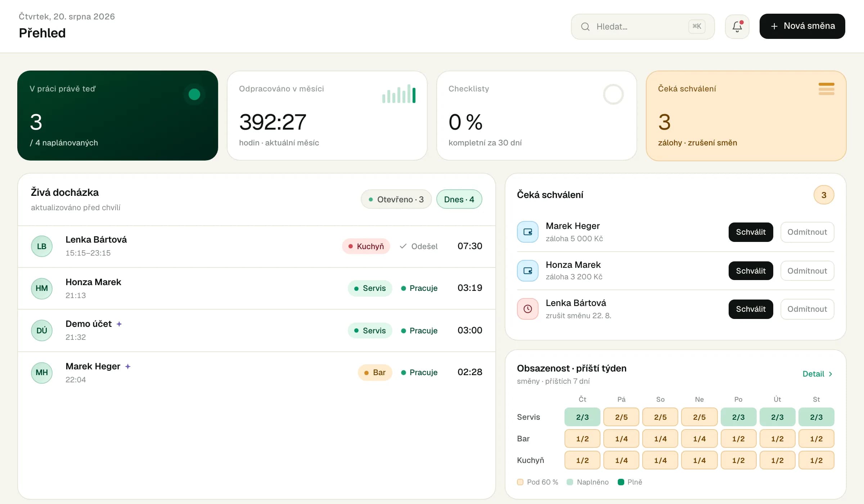Click the search magnifier icon
The height and width of the screenshot is (504, 864).
point(585,27)
